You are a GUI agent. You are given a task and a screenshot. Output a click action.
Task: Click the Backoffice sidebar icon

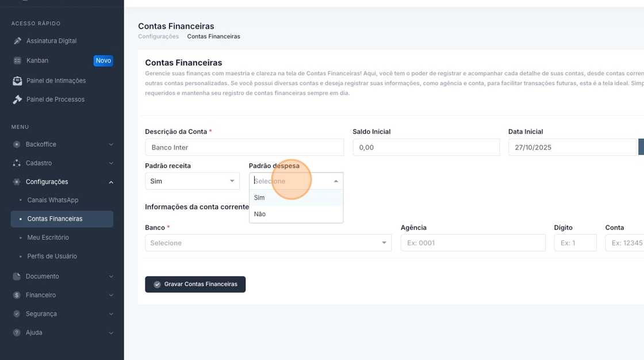(x=17, y=144)
